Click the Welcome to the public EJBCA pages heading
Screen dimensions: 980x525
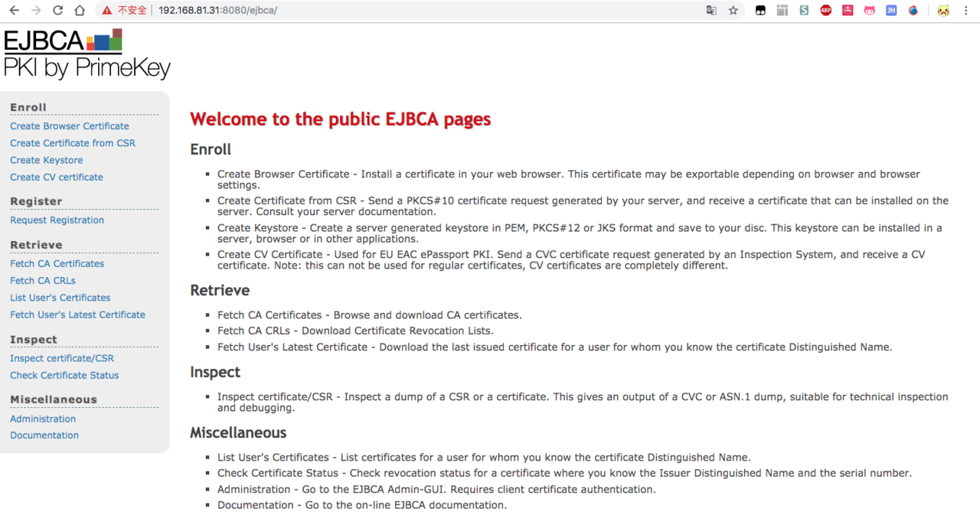(341, 119)
